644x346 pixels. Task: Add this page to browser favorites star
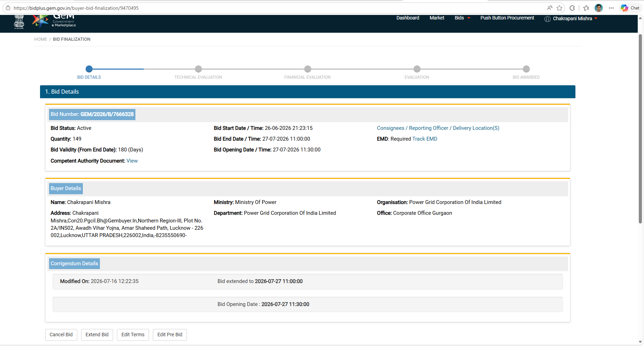(559, 8)
